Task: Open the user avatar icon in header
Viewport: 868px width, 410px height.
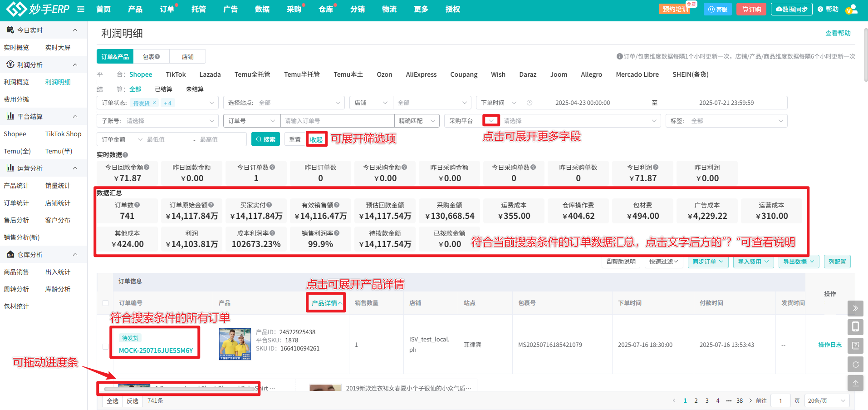Action: [x=852, y=9]
